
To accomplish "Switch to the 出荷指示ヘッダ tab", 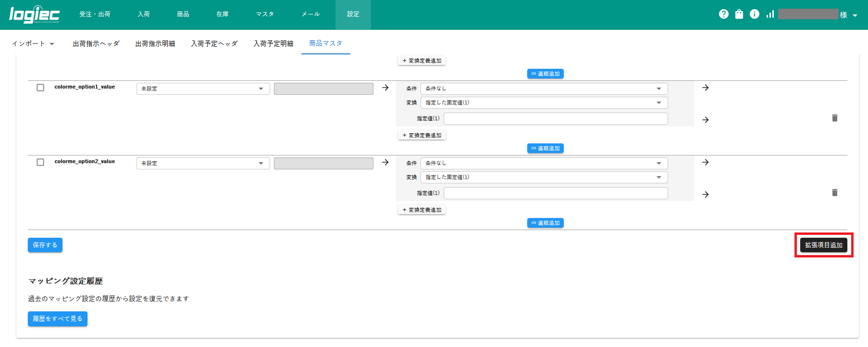I will tap(96, 44).
